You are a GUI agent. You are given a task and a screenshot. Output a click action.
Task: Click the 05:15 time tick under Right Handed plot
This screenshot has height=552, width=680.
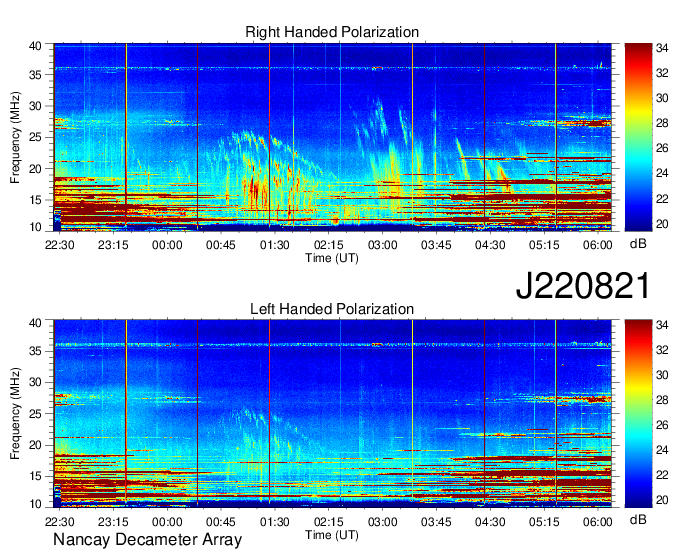point(544,245)
